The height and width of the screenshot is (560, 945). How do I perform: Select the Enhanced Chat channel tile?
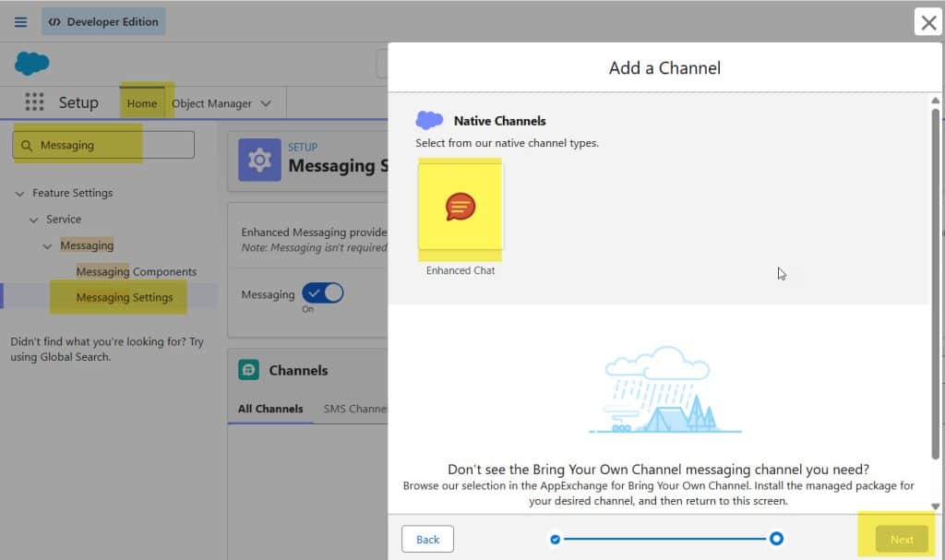[x=461, y=207]
